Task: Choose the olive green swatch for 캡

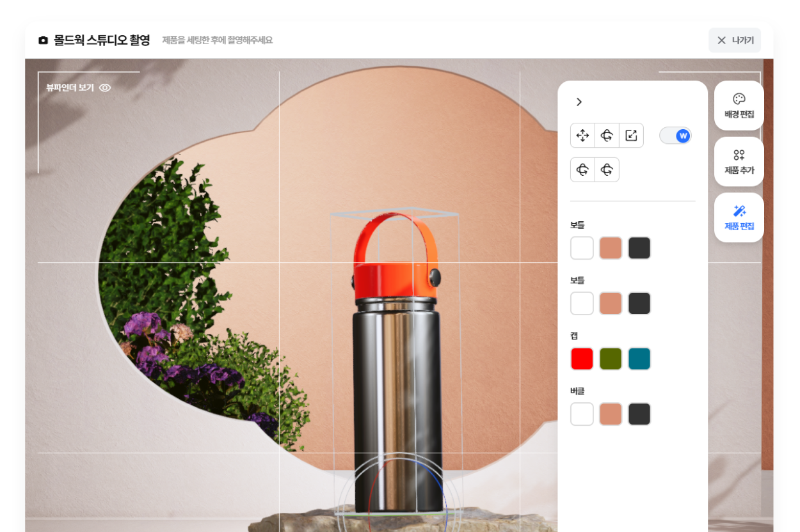Action: tap(611, 359)
